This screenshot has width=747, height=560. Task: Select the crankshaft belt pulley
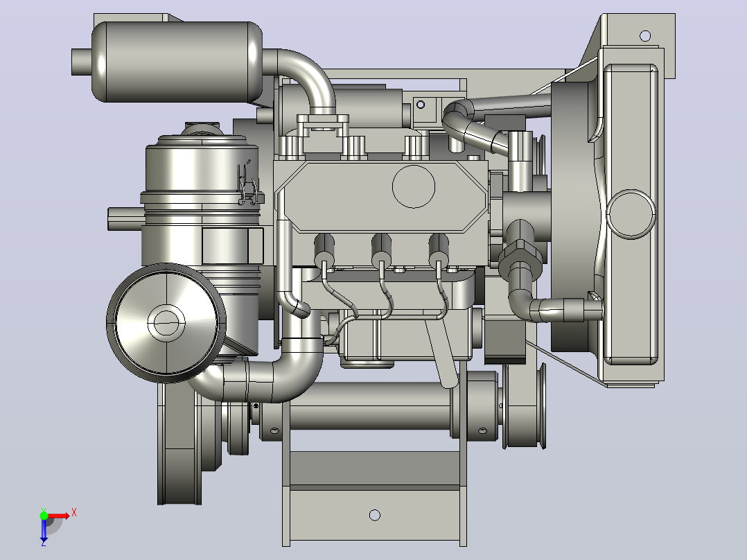[524, 405]
